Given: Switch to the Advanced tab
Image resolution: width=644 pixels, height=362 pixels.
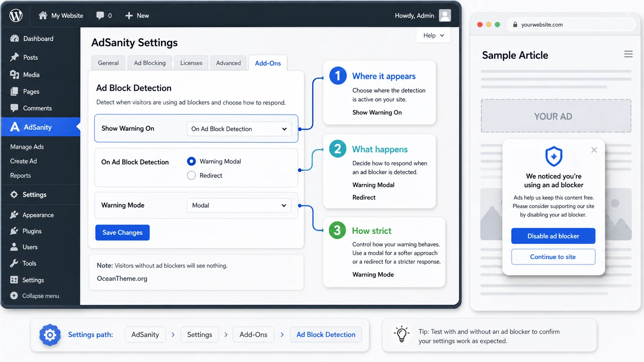Looking at the screenshot, I should (x=228, y=63).
